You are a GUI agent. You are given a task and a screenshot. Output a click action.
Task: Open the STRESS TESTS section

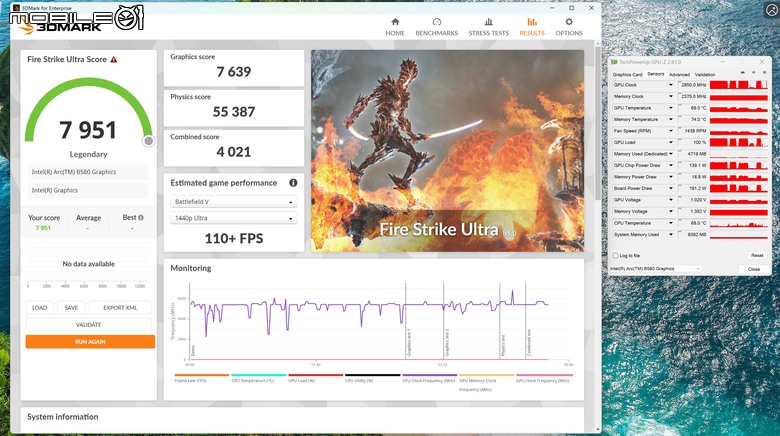[488, 27]
